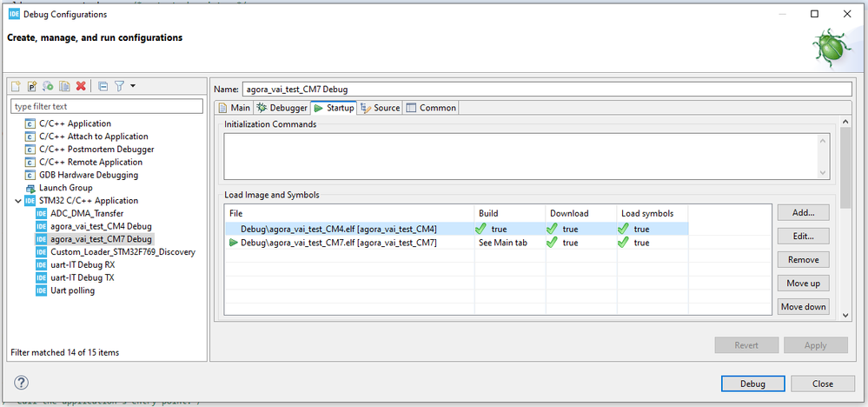Open the filter launch configurations funnel
868x407 pixels.
[x=119, y=86]
